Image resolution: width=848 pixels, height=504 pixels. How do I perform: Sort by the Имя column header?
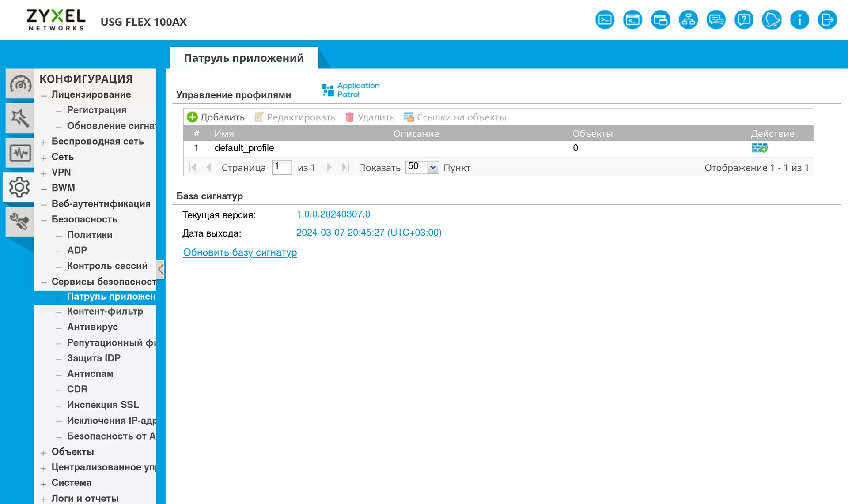224,133
